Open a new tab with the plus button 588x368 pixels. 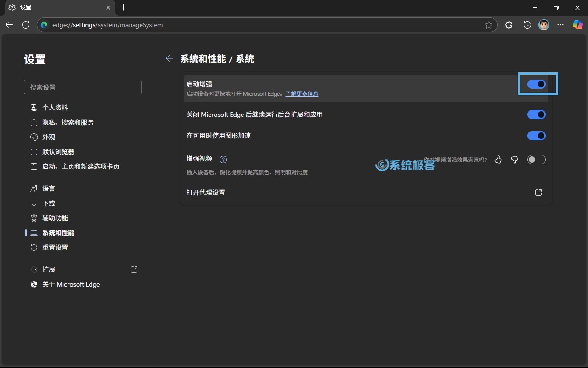tap(123, 7)
